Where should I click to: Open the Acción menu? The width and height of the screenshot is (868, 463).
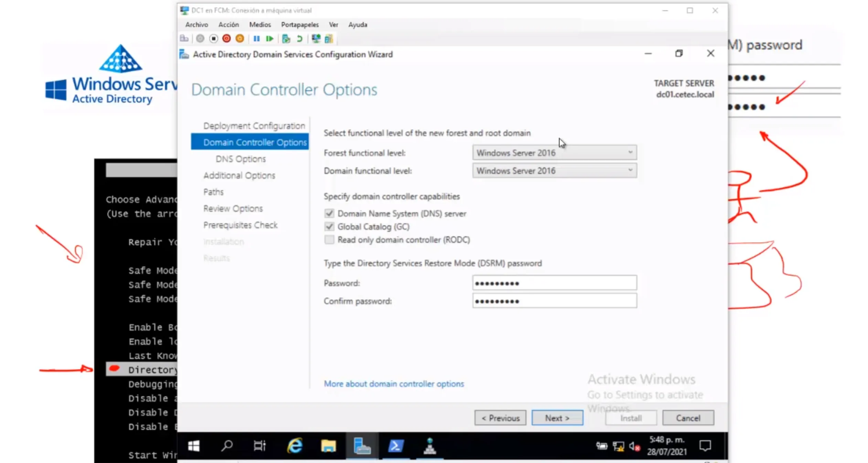click(229, 24)
